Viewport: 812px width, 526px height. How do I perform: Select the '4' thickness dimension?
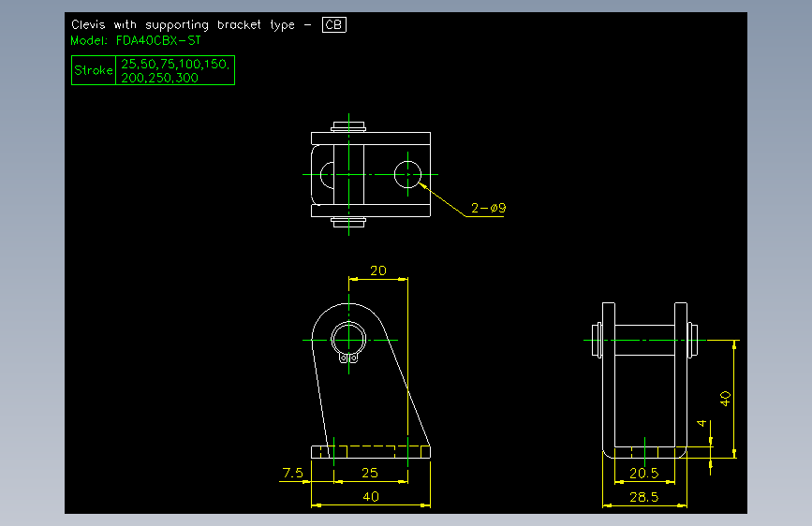point(701,423)
